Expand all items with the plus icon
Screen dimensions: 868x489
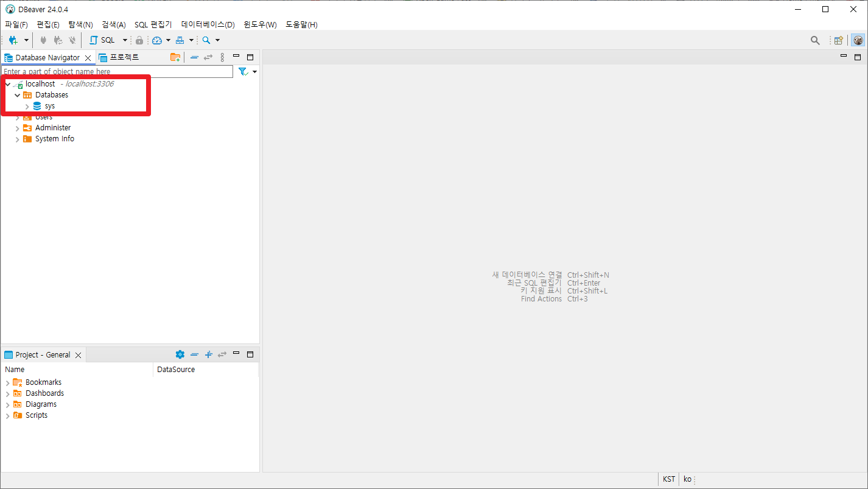(208, 354)
